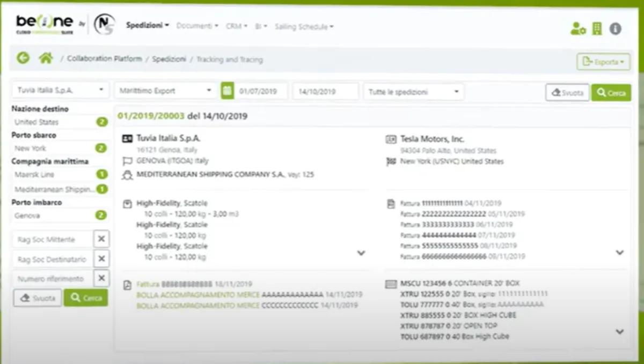This screenshot has width=644, height=364.
Task: Click flag icon next to GENOVA (ITGOA)
Action: [x=127, y=161]
